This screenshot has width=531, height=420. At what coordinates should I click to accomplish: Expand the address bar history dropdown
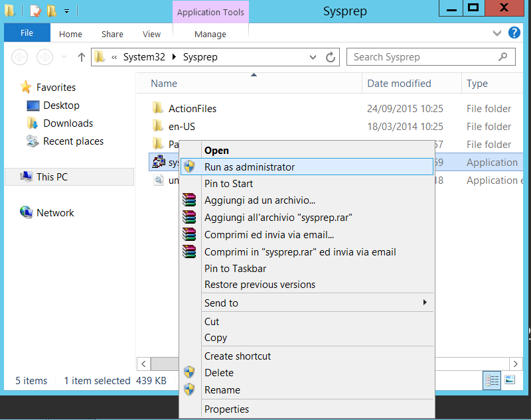pyautogui.click(x=313, y=57)
